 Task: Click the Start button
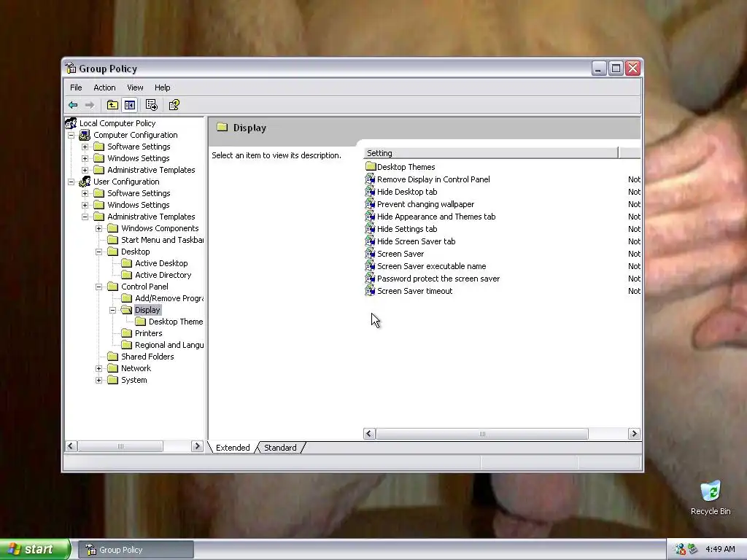pyautogui.click(x=34, y=550)
